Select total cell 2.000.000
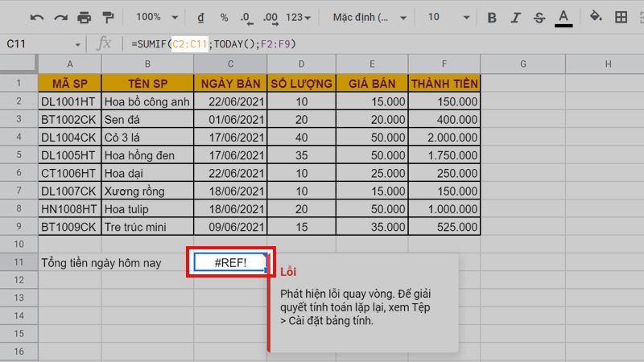The height and width of the screenshot is (362, 644). pos(444,137)
